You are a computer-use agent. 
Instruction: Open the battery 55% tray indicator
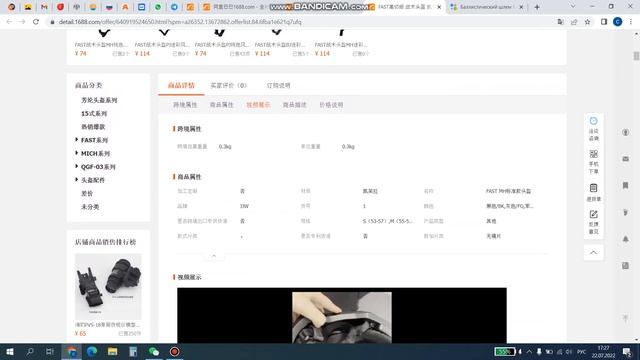click(x=504, y=351)
